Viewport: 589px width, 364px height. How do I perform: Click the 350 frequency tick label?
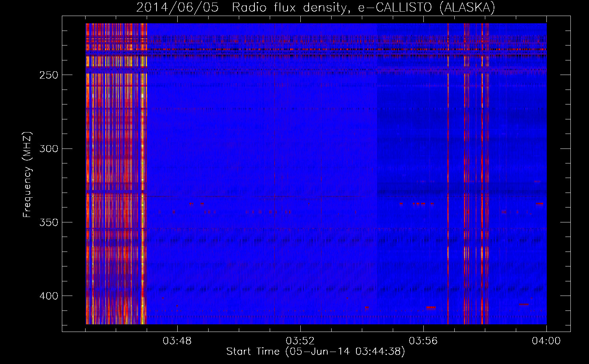(x=48, y=222)
